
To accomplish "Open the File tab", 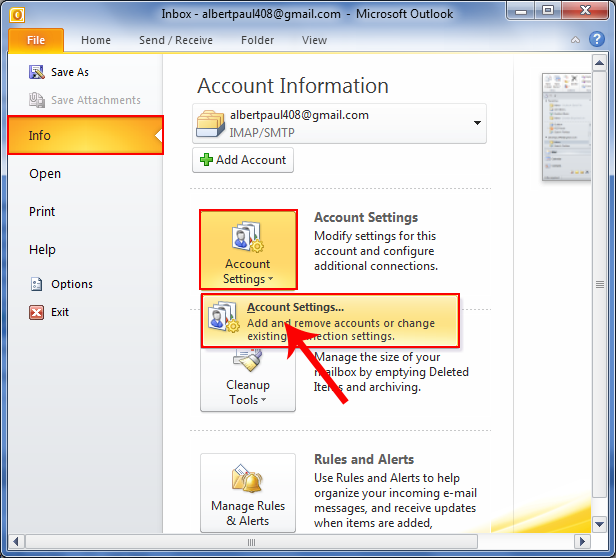I will (35, 40).
